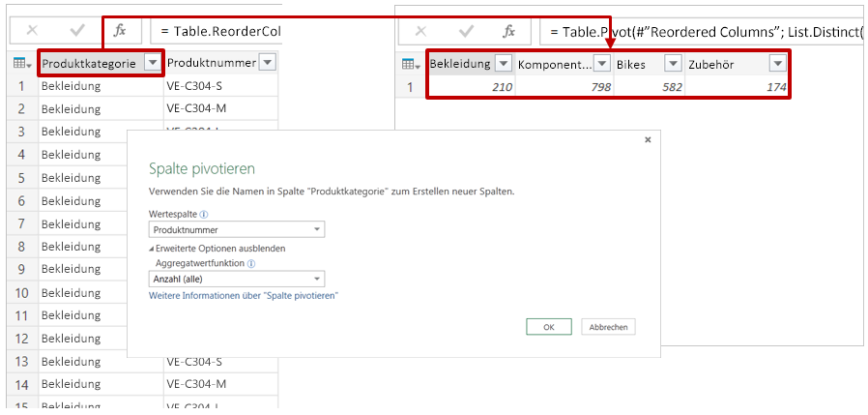Open Produktkategorie column filter dropdown
This screenshot has width=868, height=415.
pyautogui.click(x=152, y=64)
